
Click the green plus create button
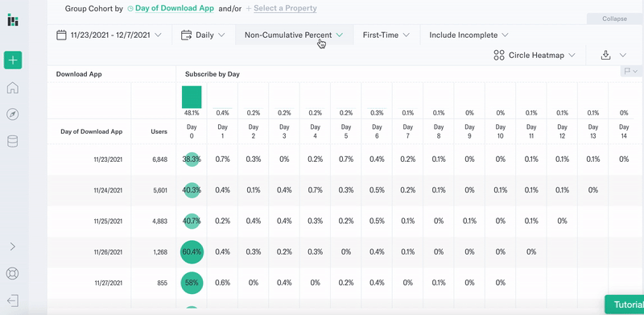(x=13, y=60)
